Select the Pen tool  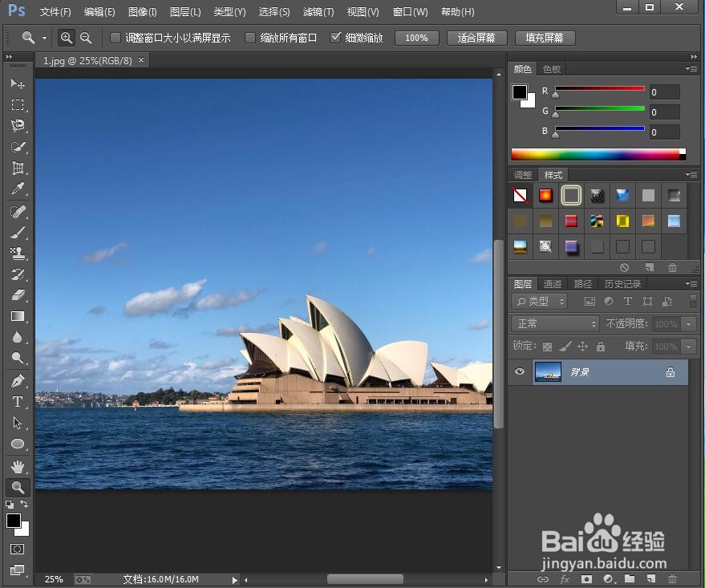click(18, 381)
